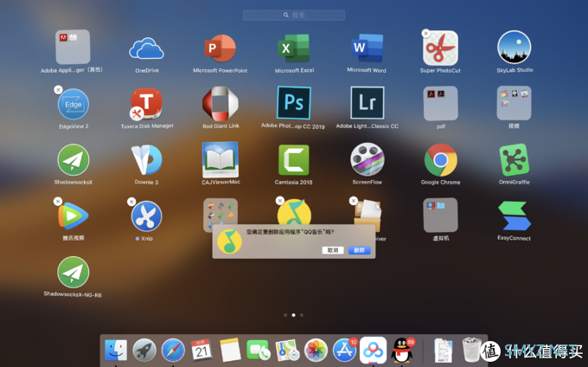Click x badge on The Unarchiver icon
The image size is (588, 367).
354,201
